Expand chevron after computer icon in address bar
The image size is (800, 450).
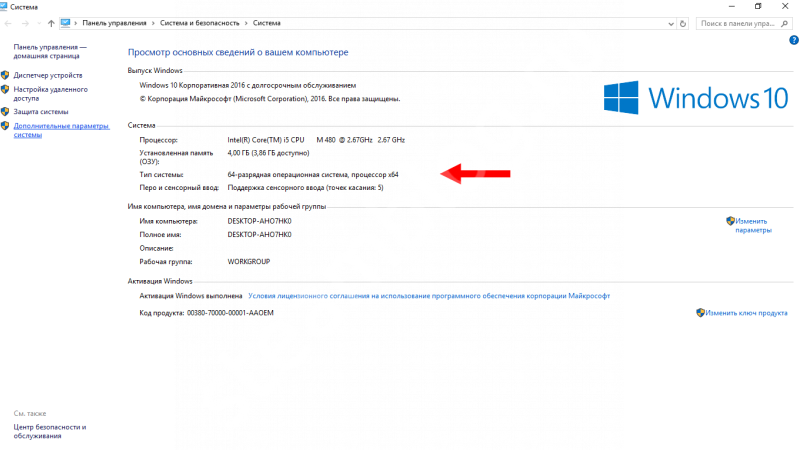click(x=76, y=23)
